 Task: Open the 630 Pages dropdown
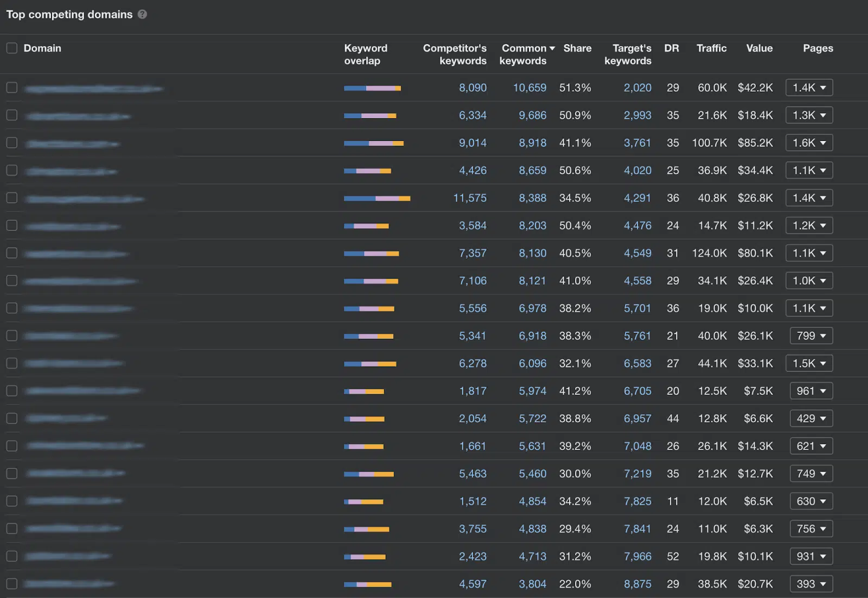[x=811, y=501]
